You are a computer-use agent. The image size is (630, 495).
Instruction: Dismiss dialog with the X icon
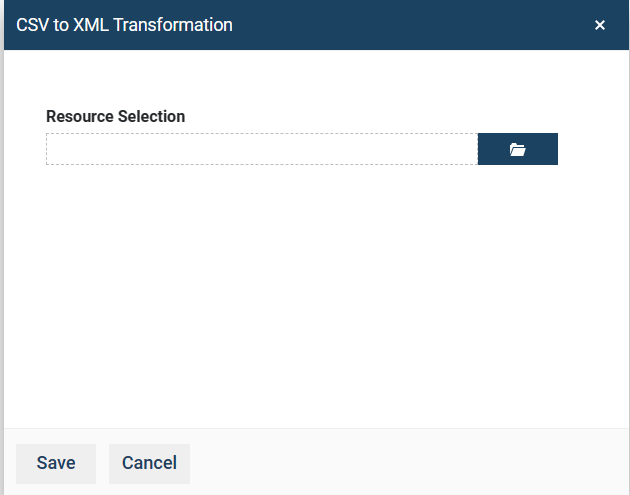[x=600, y=25]
